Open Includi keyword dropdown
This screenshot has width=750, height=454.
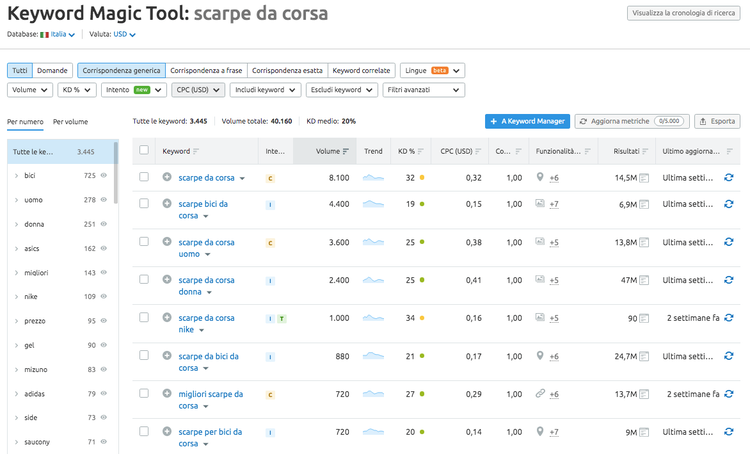(x=265, y=90)
